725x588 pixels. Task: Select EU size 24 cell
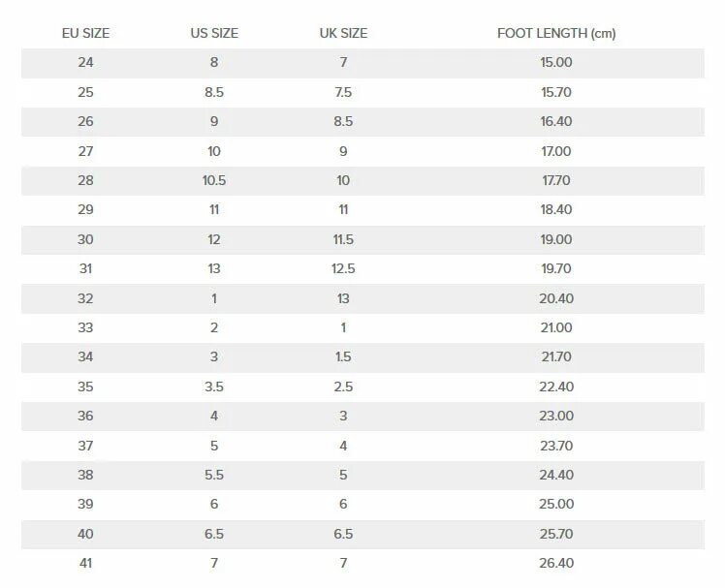[x=85, y=62]
